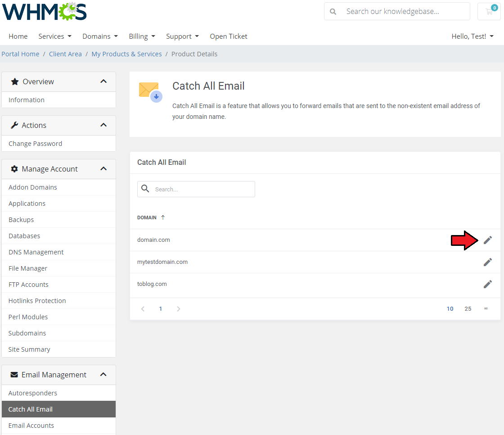Image resolution: width=504 pixels, height=435 pixels.
Task: Collapse the Email Management panel
Action: tap(103, 375)
